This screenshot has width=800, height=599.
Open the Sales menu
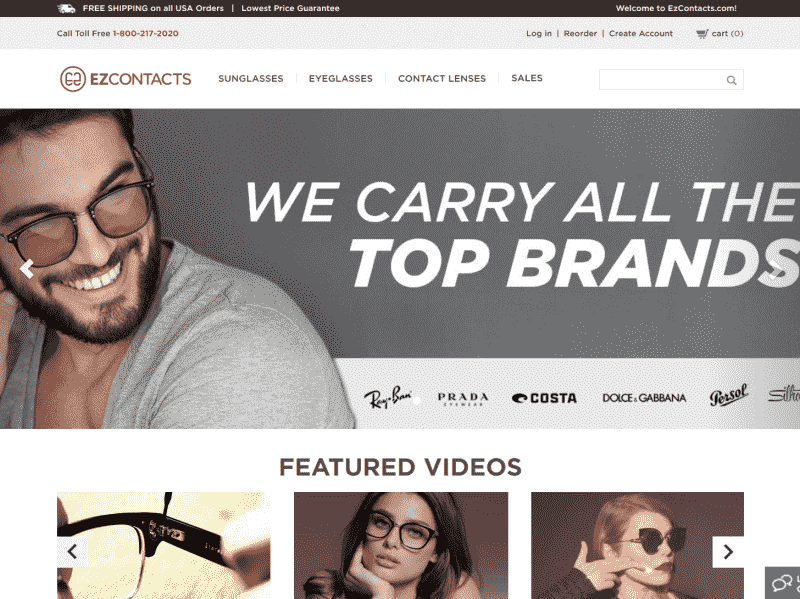pyautogui.click(x=527, y=78)
